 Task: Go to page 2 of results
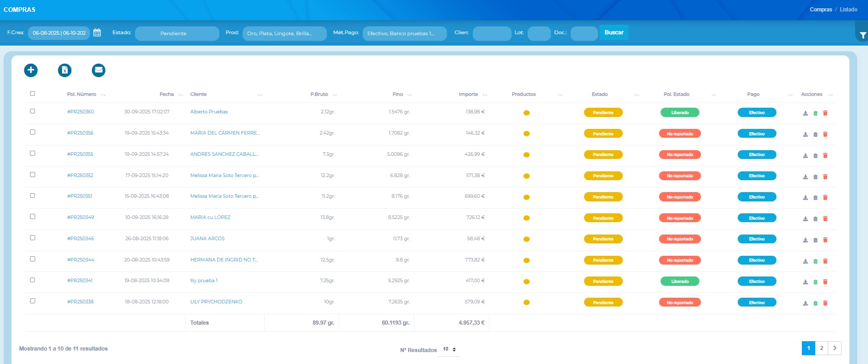click(821, 348)
